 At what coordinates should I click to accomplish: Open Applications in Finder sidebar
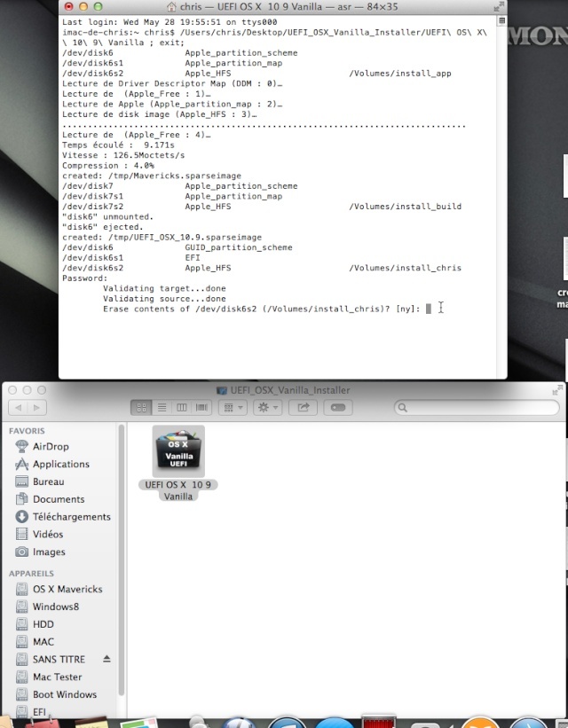coord(61,464)
